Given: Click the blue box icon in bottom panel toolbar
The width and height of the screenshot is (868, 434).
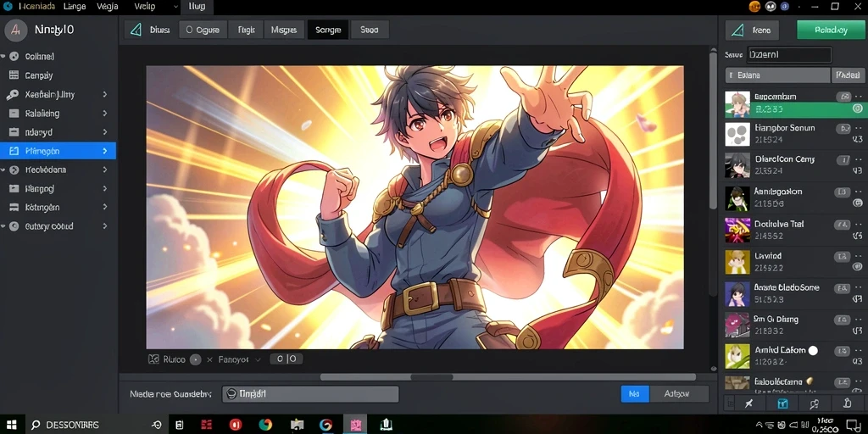Looking at the screenshot, I should pyautogui.click(x=782, y=403).
